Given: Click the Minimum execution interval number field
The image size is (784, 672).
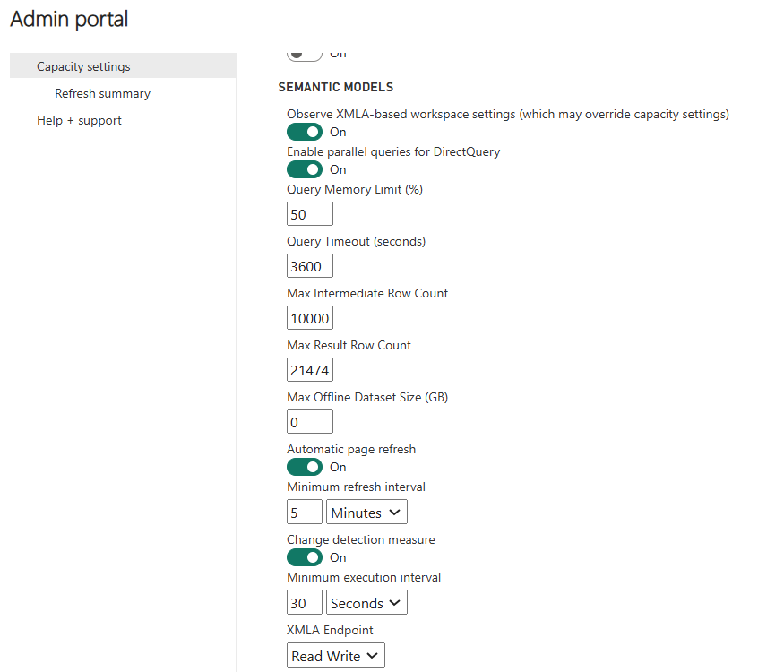Looking at the screenshot, I should 305,602.
